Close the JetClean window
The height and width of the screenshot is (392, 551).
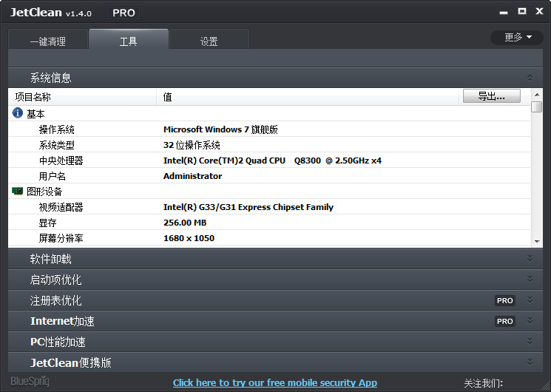point(539,11)
